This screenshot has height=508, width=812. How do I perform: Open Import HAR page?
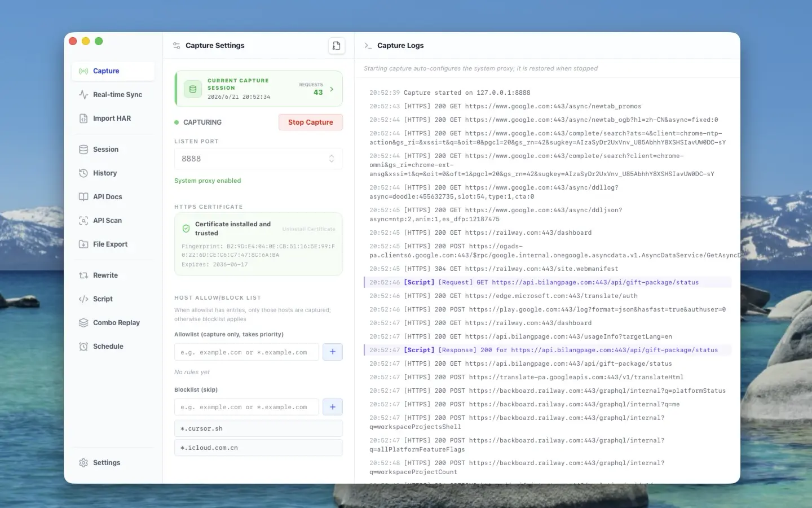click(113, 119)
